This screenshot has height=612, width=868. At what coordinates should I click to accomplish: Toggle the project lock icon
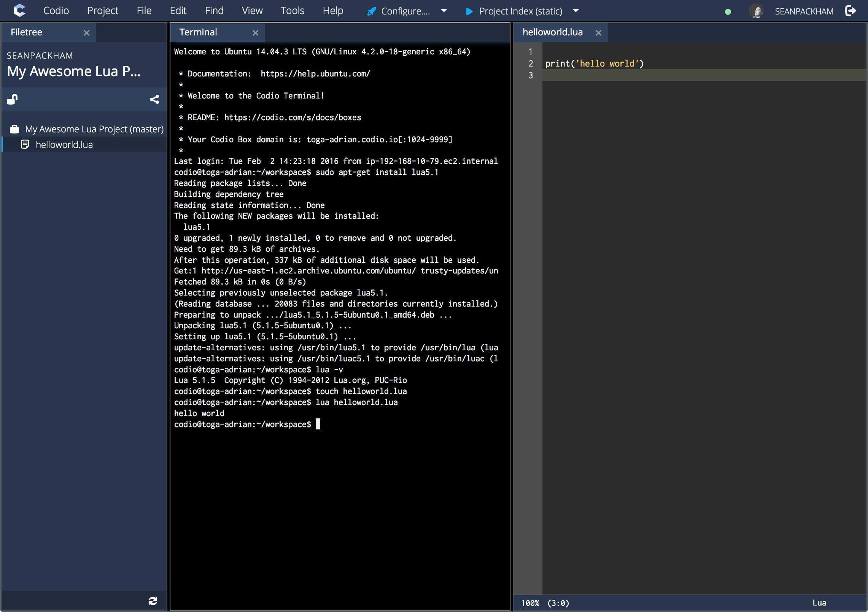click(x=12, y=99)
